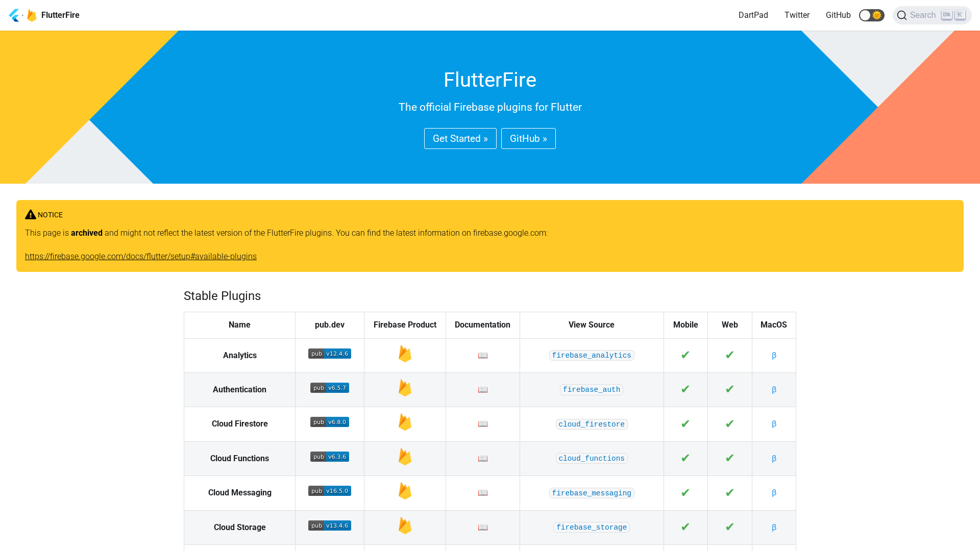Viewport: 980px width, 551px height.
Task: Click the tagline 'The official Firebase plugins for Flutter'
Action: click(490, 107)
